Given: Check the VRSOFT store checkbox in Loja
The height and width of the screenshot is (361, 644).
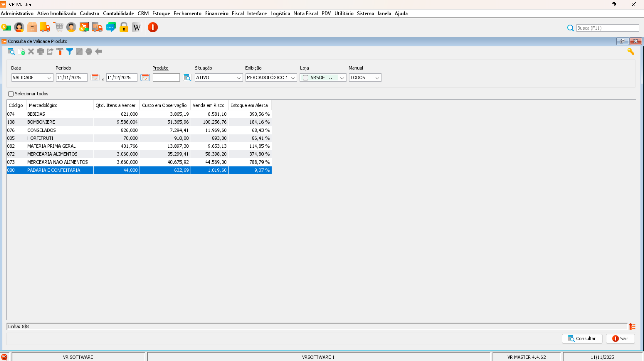Looking at the screenshot, I should (x=305, y=78).
